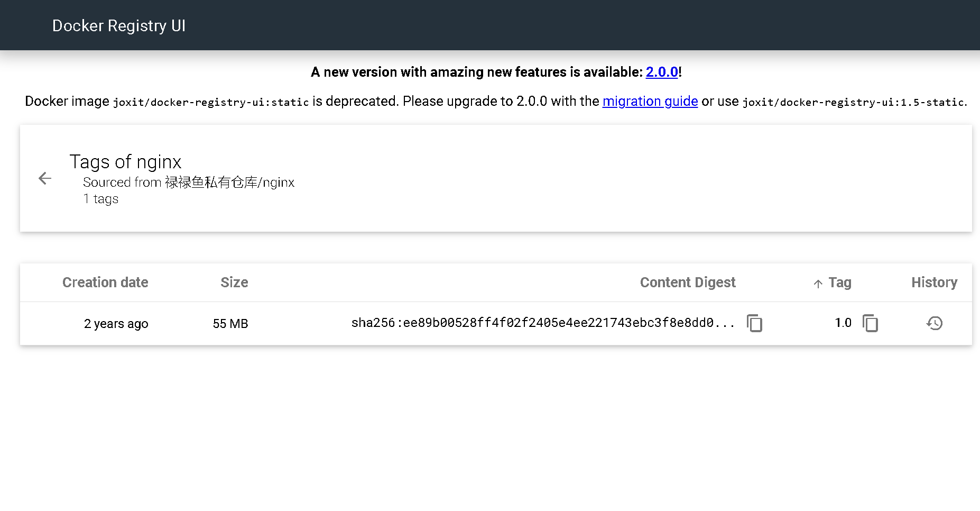Copy the content digest with its copy icon
980x511 pixels.
tap(754, 323)
